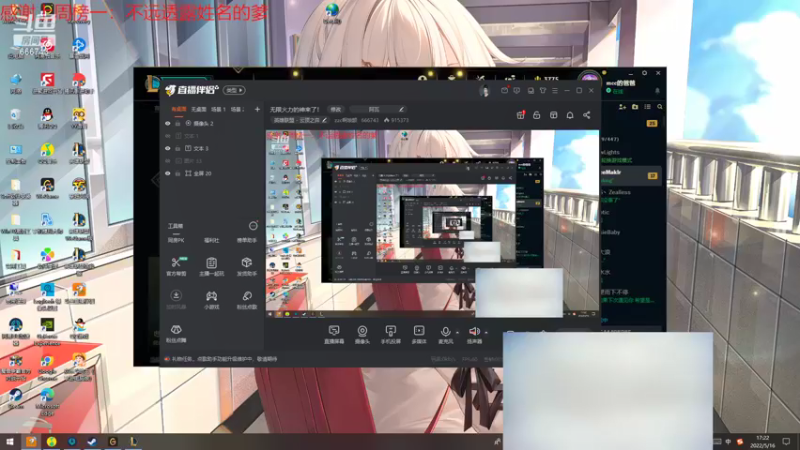Open the mail icon in 直播伴侣 title bar
The image size is (800, 450).
pos(505,90)
